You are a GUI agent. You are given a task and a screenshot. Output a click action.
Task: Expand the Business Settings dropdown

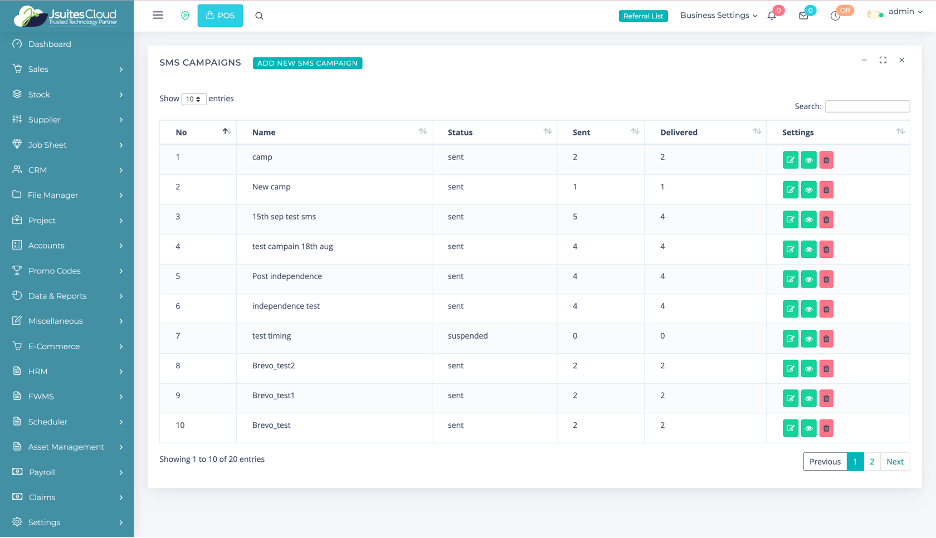719,16
